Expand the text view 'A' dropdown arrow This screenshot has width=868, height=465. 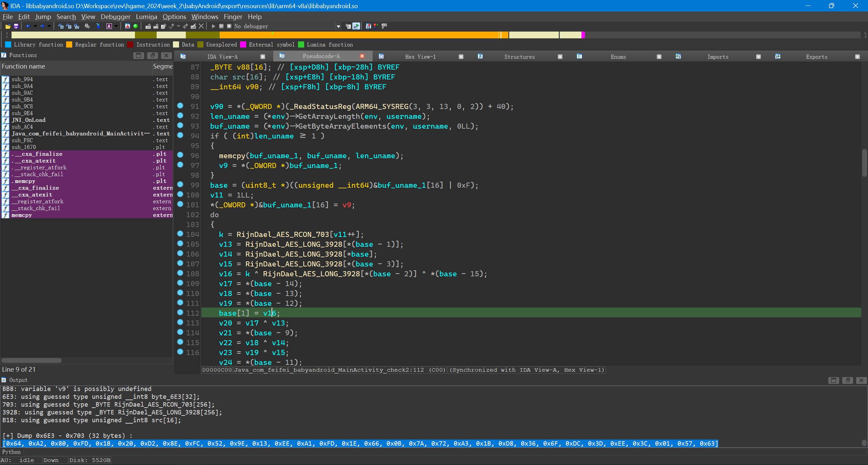click(x=116, y=26)
